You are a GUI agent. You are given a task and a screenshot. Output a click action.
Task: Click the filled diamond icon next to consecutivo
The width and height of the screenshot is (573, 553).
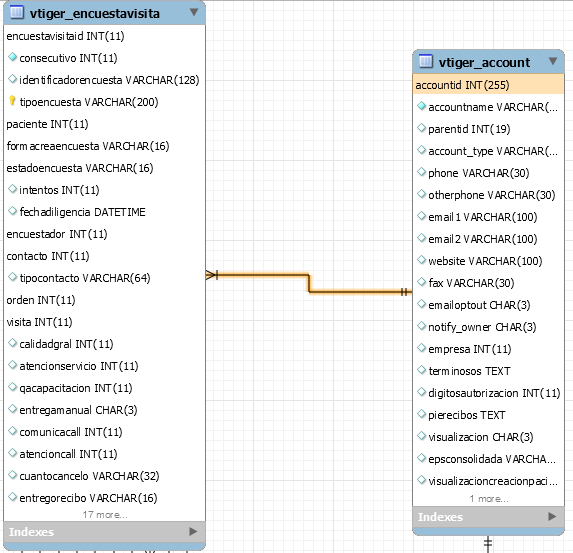tap(12, 57)
